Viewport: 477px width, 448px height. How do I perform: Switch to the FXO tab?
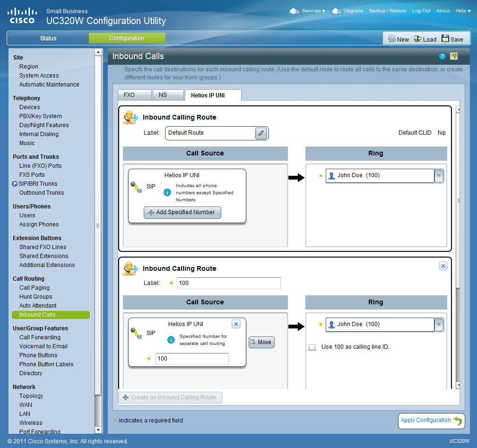click(x=134, y=95)
